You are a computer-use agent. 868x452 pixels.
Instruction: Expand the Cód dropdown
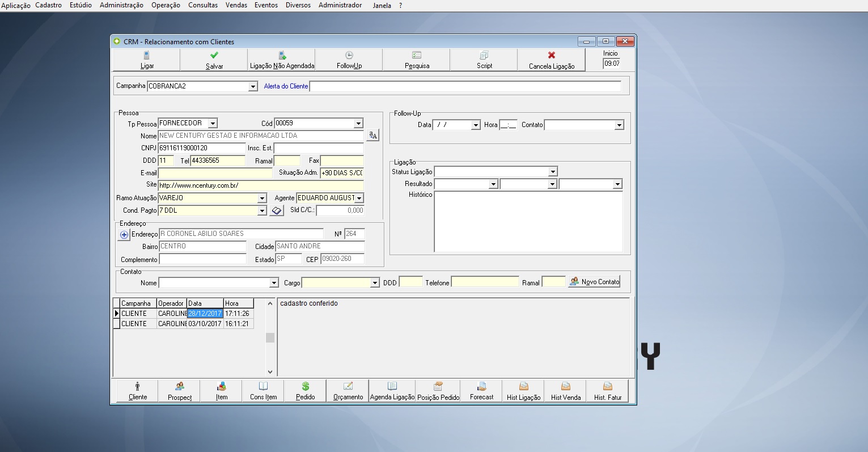point(358,124)
